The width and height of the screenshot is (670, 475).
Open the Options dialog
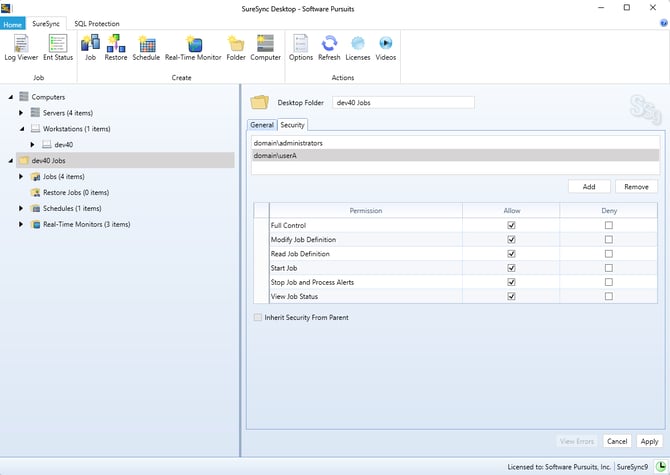pos(301,47)
